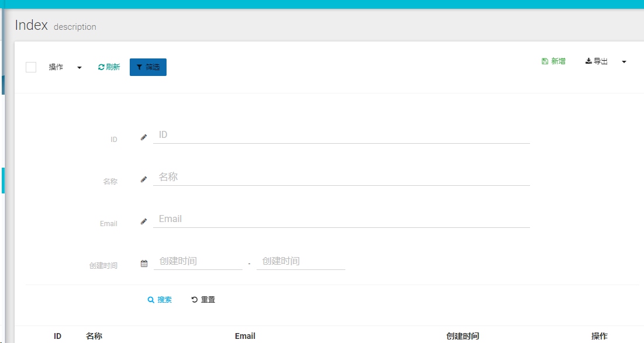
Task: Open the start 创建时间 date field
Action: pyautogui.click(x=198, y=261)
